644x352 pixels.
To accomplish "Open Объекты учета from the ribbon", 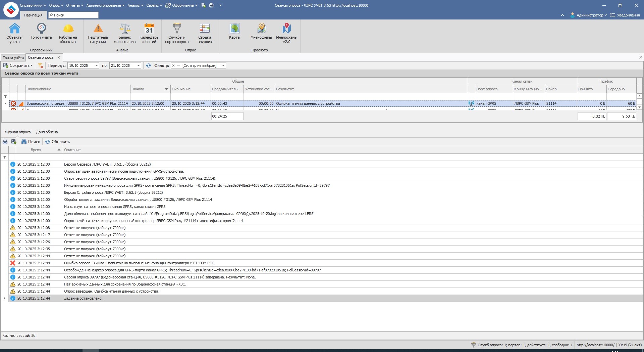I will tap(14, 33).
